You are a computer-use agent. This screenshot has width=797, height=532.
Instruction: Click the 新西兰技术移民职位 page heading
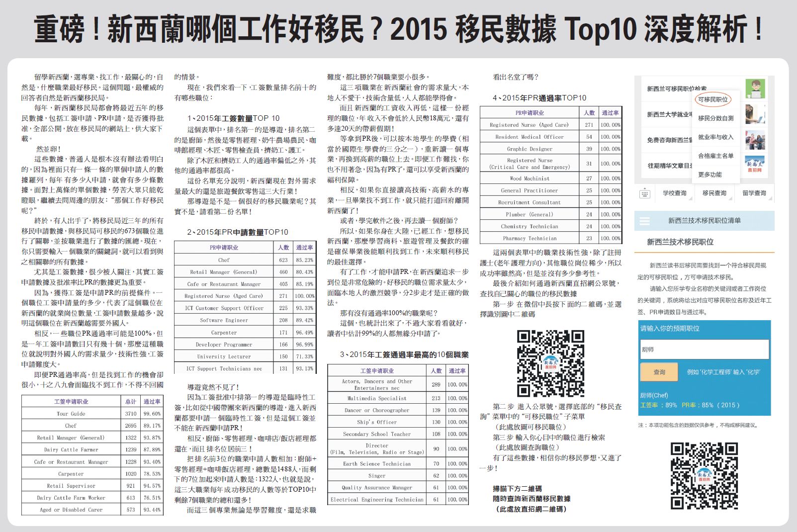[x=680, y=242]
